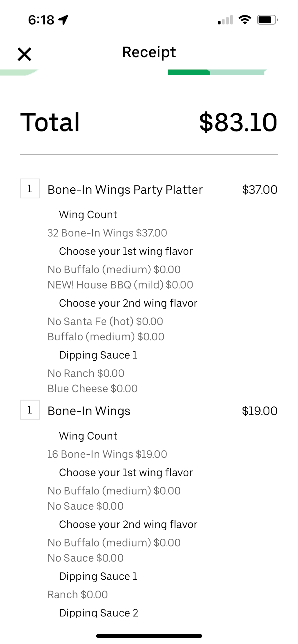The width and height of the screenshot is (298, 644).
Task: Tap the quantity box for Party Platter
Action: pyautogui.click(x=30, y=189)
